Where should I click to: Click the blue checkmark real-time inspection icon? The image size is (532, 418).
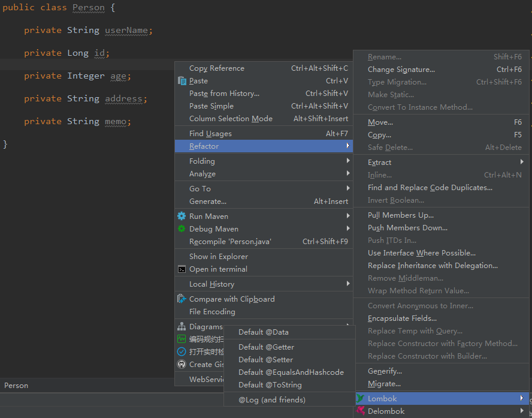[182, 352]
